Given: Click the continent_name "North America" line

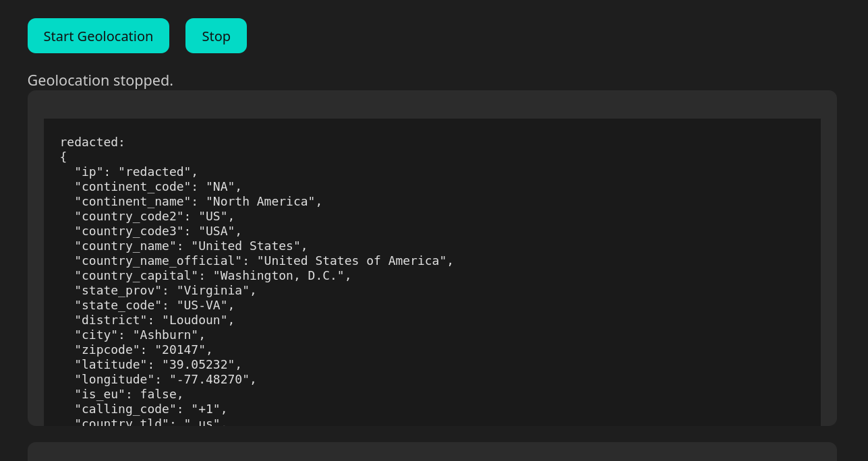Looking at the screenshot, I should tap(198, 201).
